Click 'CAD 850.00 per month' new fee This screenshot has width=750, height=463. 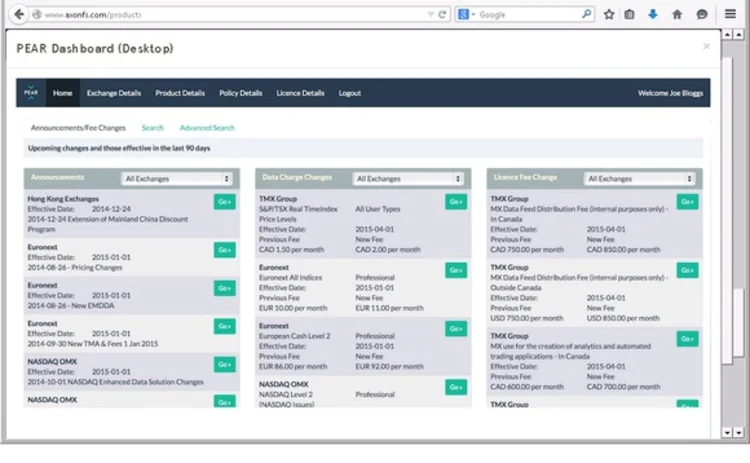click(x=623, y=249)
